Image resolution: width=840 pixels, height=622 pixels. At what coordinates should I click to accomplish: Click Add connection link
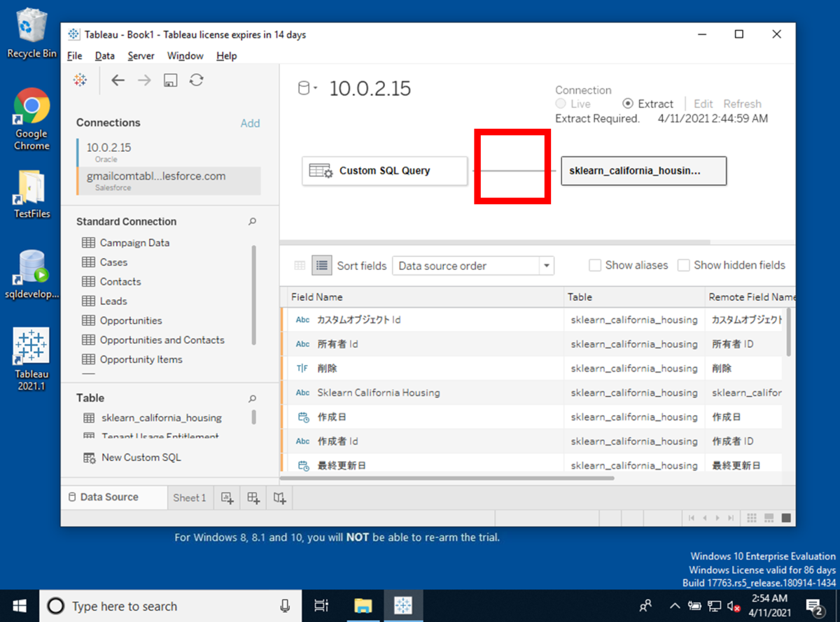tap(250, 123)
